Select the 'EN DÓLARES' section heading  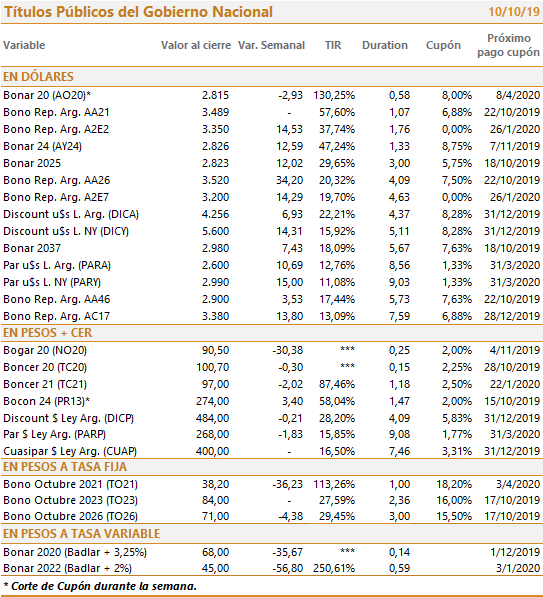[38, 77]
